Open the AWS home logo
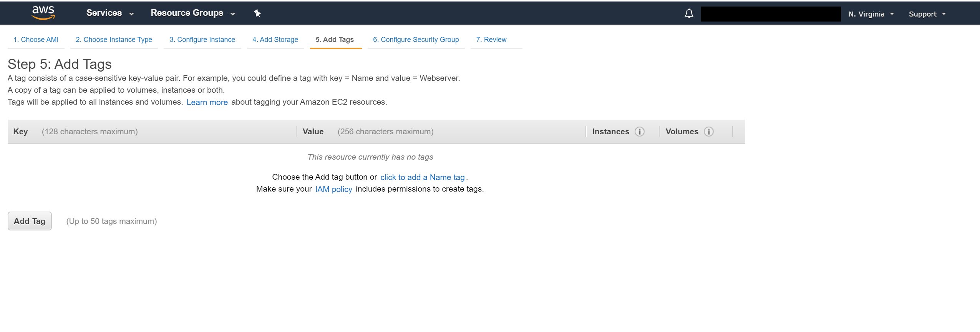980x332 pixels. [x=43, y=13]
